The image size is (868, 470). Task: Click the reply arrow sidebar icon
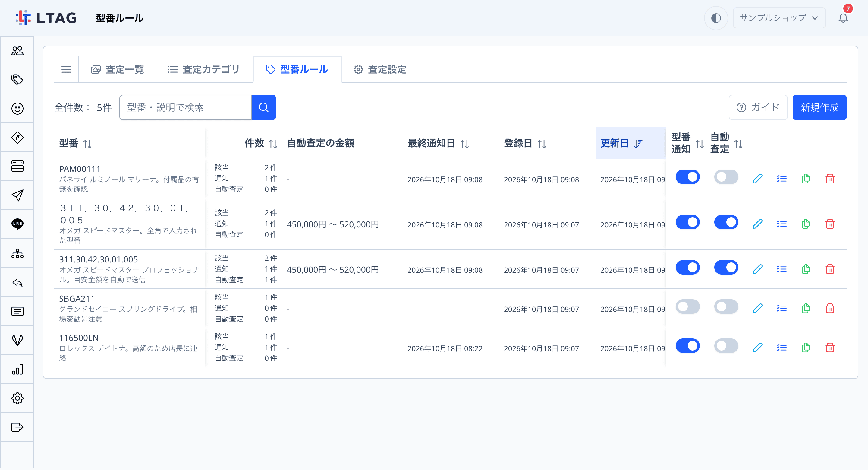[17, 283]
